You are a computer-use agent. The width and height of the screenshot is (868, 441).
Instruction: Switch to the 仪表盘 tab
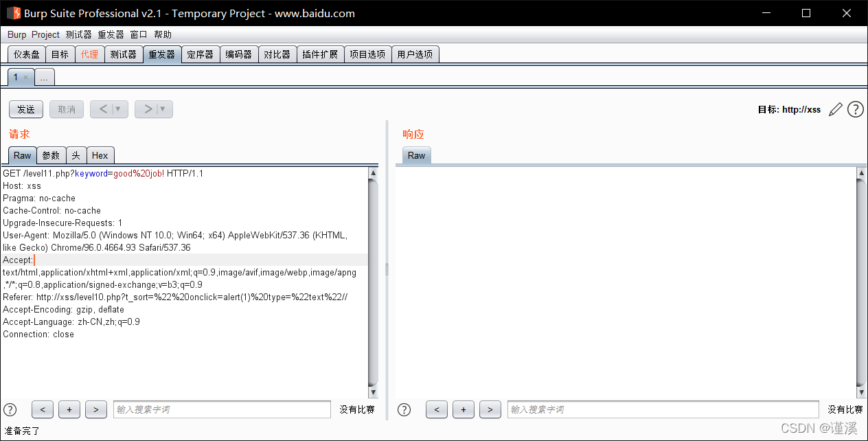coord(27,54)
